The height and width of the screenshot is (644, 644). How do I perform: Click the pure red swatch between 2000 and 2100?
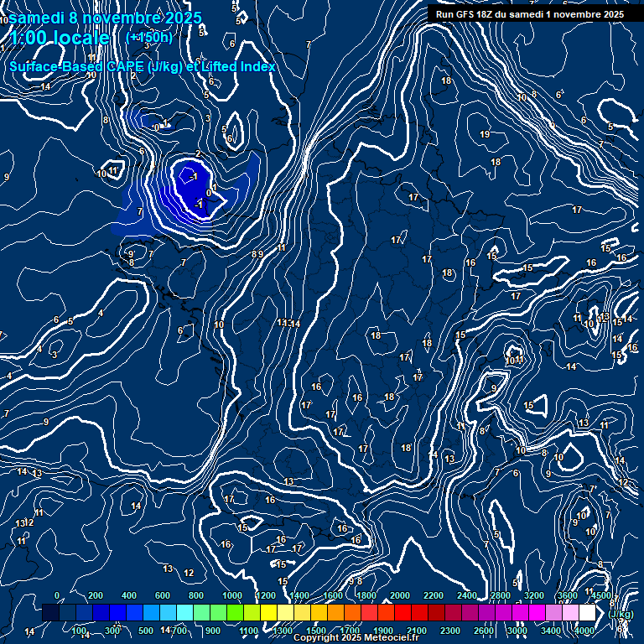coord(402,612)
